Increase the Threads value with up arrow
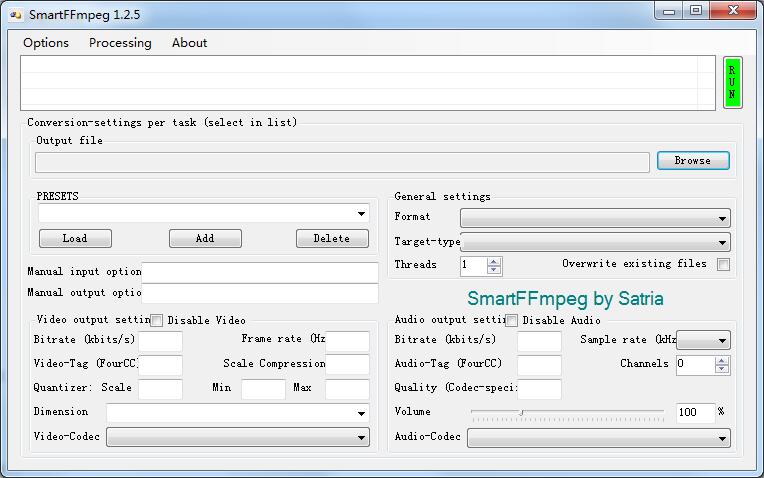 (x=494, y=262)
